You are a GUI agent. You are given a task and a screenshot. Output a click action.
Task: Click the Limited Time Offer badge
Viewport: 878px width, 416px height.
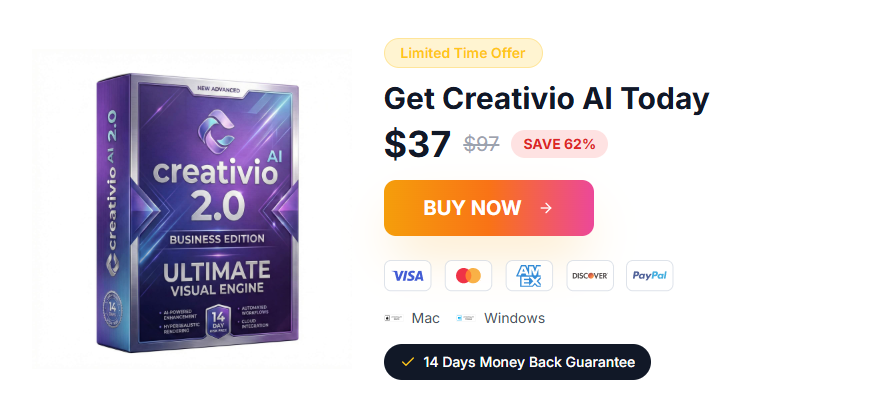pos(463,53)
